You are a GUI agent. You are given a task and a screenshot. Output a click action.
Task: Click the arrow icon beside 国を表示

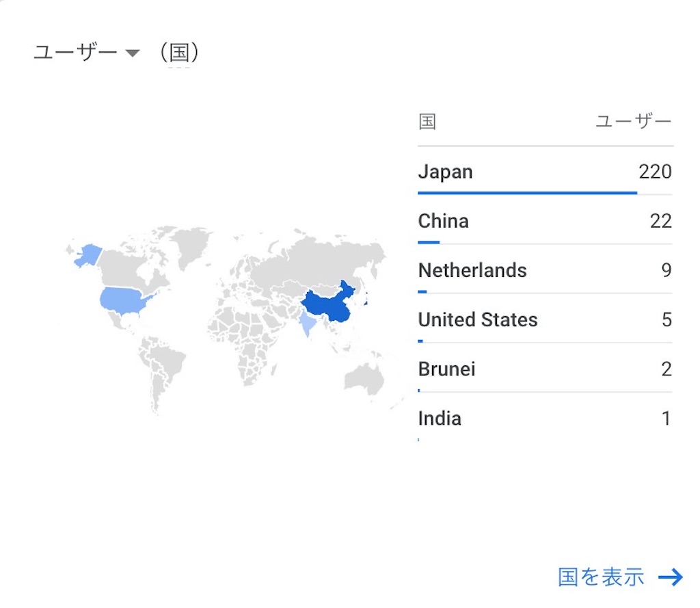pyautogui.click(x=670, y=577)
